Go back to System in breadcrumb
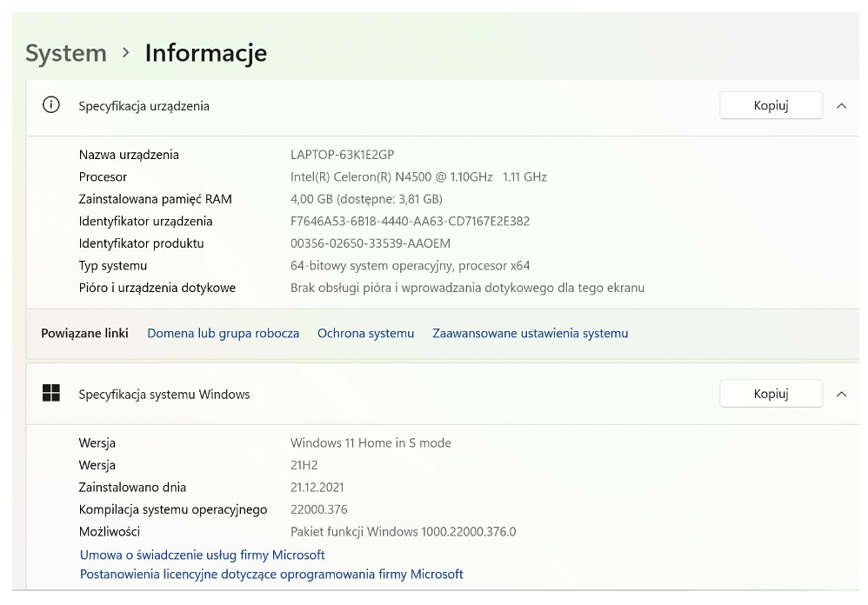868x605 pixels. [x=66, y=53]
